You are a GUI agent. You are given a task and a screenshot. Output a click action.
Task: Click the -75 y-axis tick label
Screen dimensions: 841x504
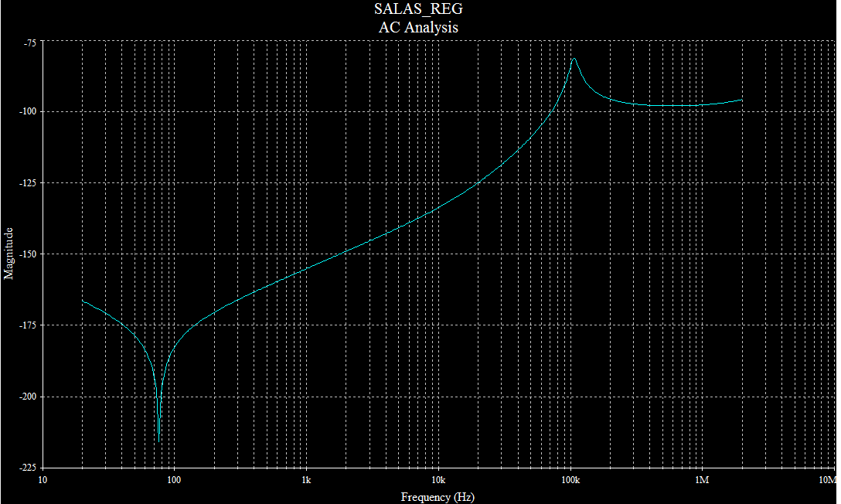[29, 43]
